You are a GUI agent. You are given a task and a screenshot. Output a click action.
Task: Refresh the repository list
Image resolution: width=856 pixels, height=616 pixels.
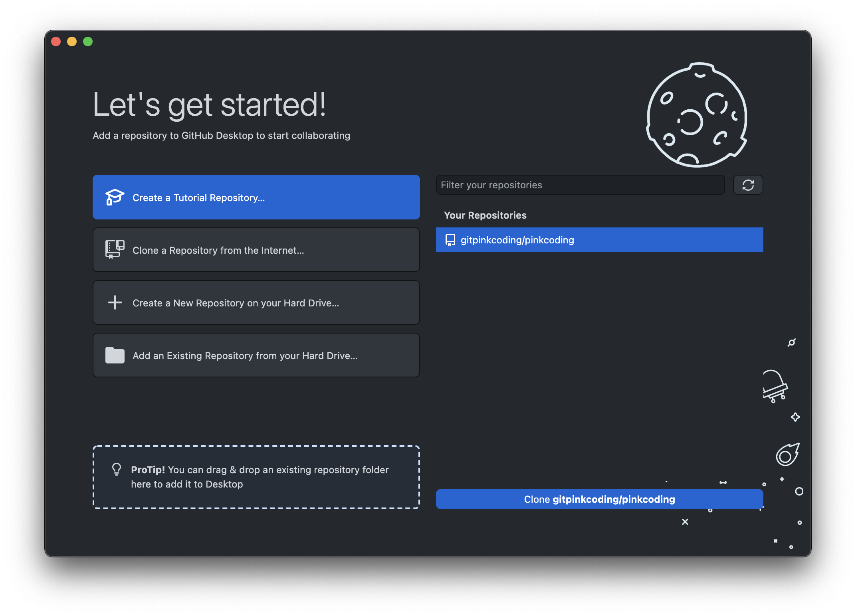(x=748, y=185)
